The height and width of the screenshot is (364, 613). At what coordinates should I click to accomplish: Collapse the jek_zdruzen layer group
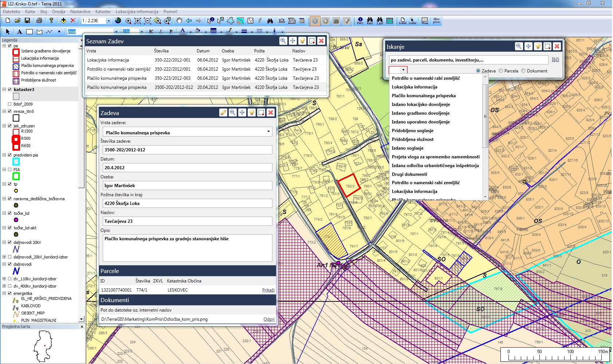coord(4,126)
